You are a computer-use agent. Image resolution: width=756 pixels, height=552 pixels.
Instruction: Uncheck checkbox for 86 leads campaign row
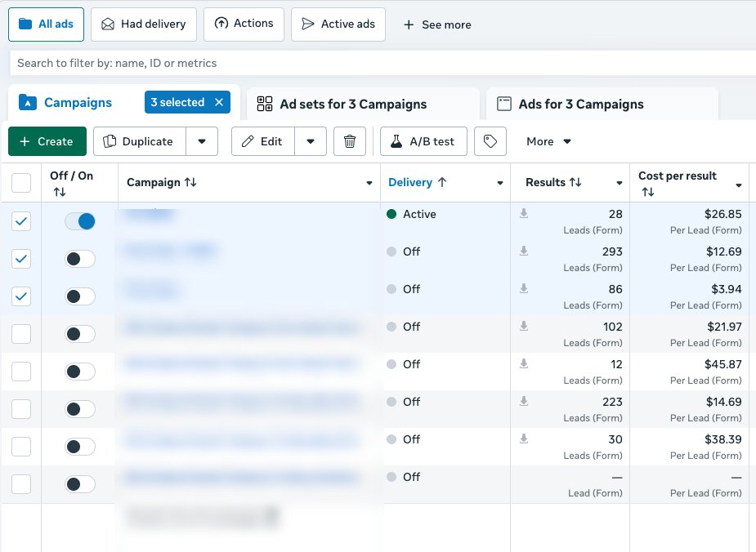point(21,296)
